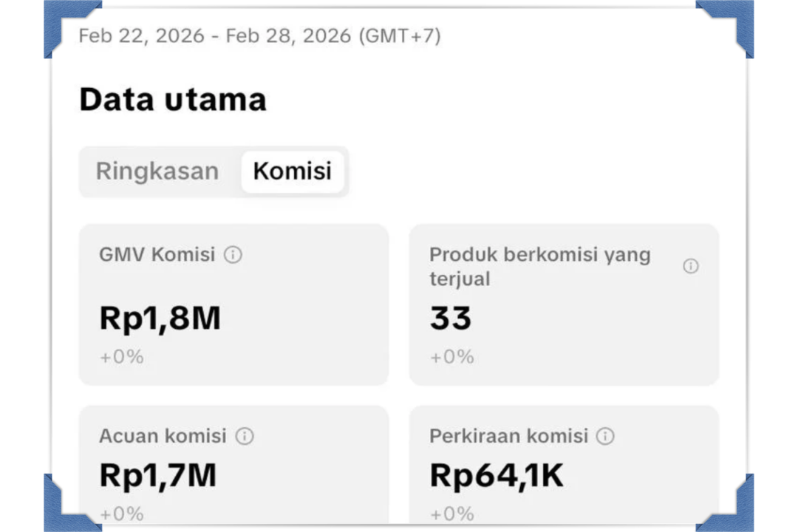Click the Perkiraan komisi info icon
798x532 pixels.
coord(605,436)
